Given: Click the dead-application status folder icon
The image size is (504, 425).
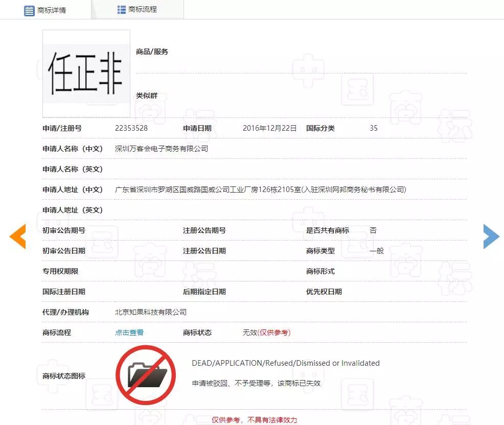Looking at the screenshot, I should coord(146,375).
